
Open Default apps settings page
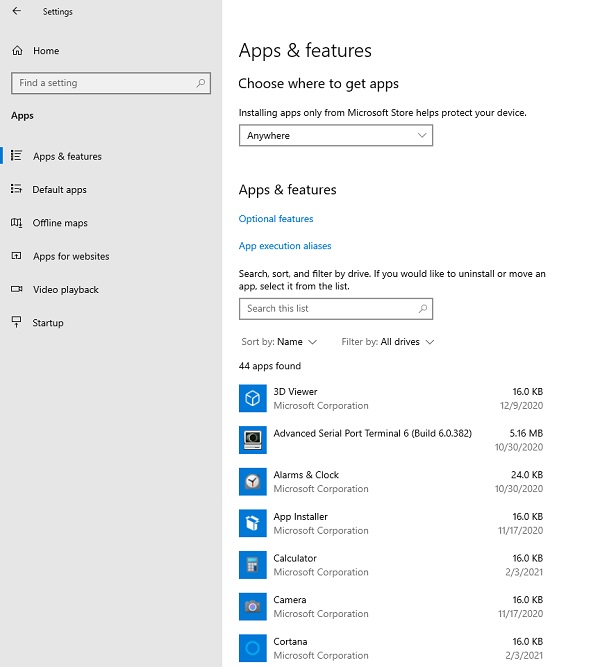pyautogui.click(x=60, y=190)
